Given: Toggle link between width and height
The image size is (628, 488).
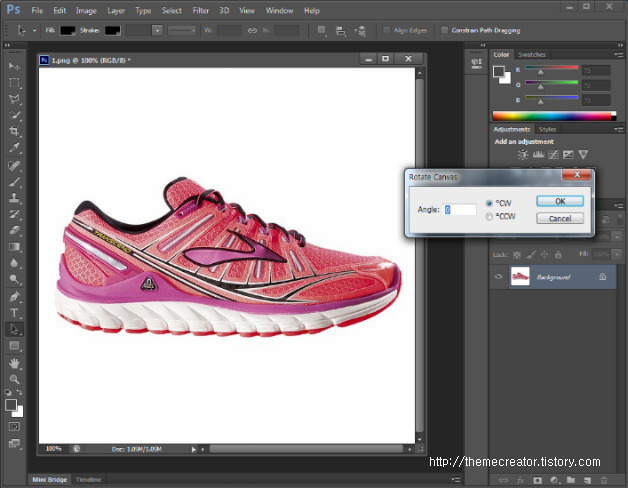Looking at the screenshot, I should pos(252,30).
